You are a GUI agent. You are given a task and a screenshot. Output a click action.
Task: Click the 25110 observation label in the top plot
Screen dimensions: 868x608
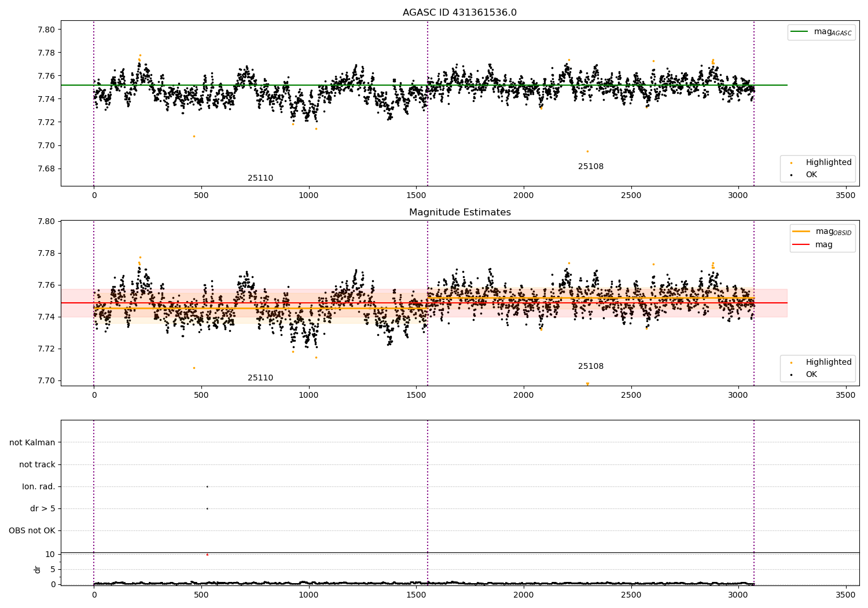(260, 178)
